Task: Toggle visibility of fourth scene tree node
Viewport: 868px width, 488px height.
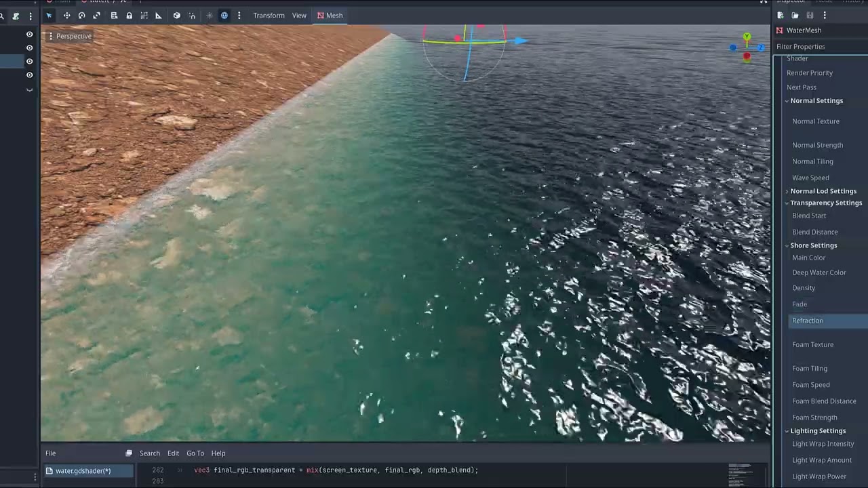Action: pos(30,75)
